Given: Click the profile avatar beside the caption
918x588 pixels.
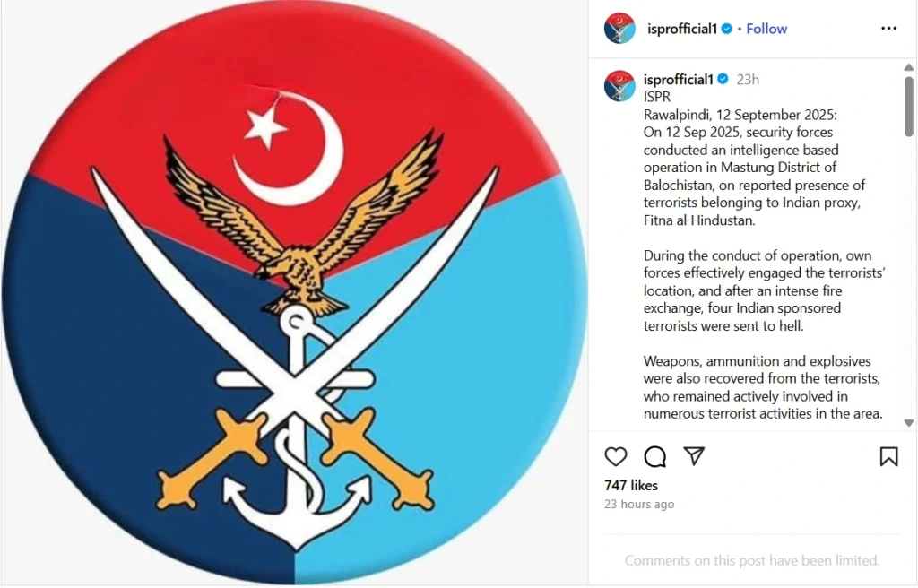Looking at the screenshot, I should point(620,86).
